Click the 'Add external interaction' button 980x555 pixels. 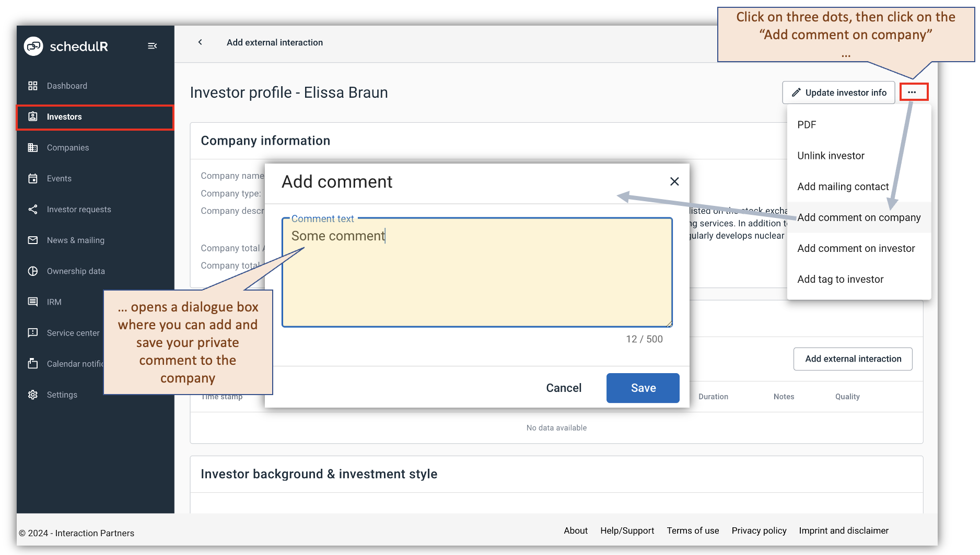[853, 359]
